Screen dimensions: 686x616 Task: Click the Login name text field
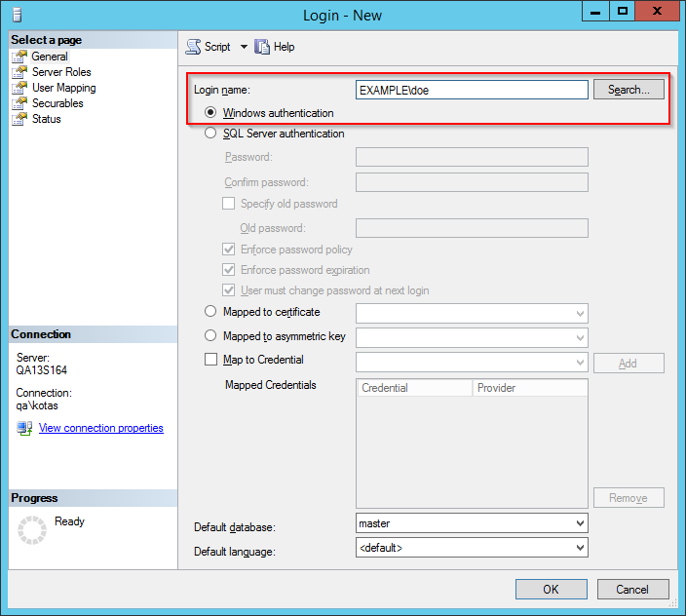click(x=472, y=90)
